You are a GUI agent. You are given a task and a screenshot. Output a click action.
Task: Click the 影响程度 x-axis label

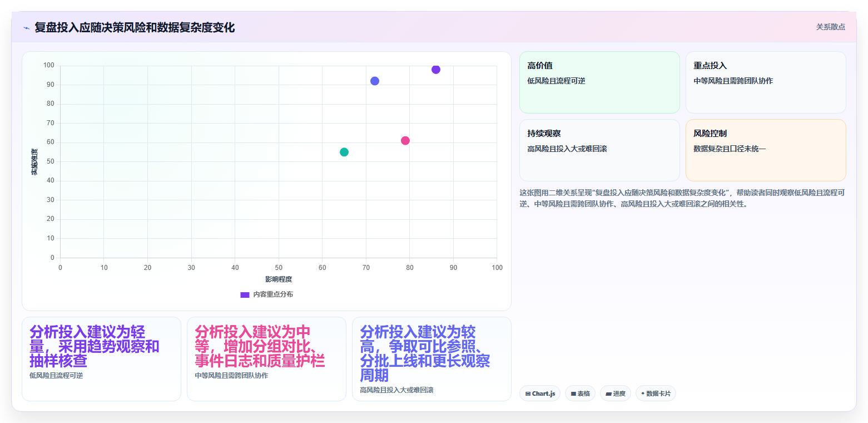(x=279, y=279)
